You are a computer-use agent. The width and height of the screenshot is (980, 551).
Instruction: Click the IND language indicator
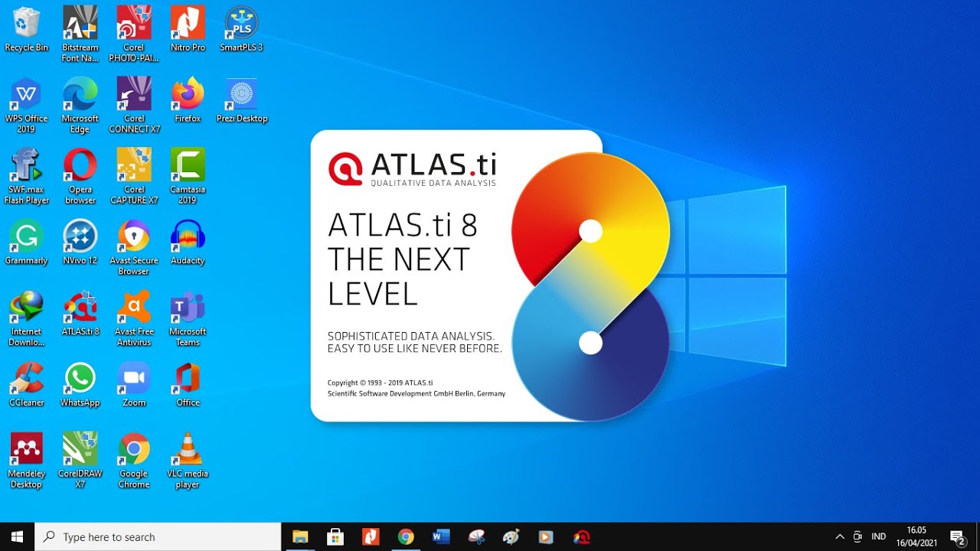879,536
